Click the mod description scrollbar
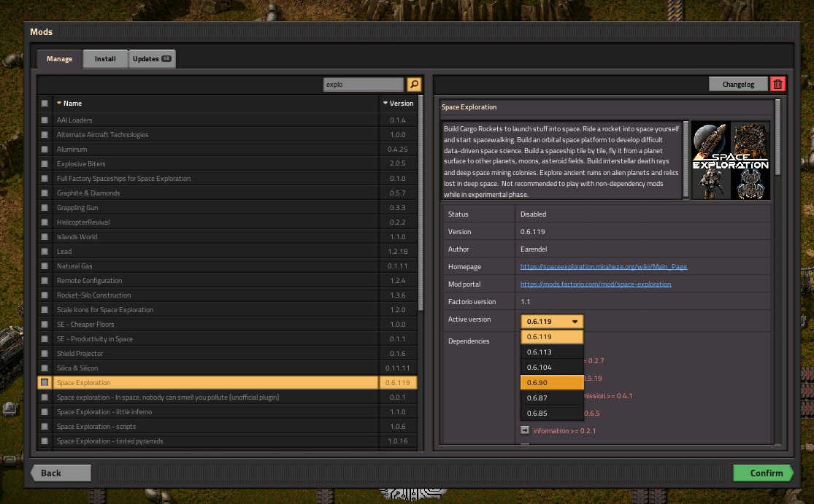This screenshot has height=504, width=814. [686, 159]
